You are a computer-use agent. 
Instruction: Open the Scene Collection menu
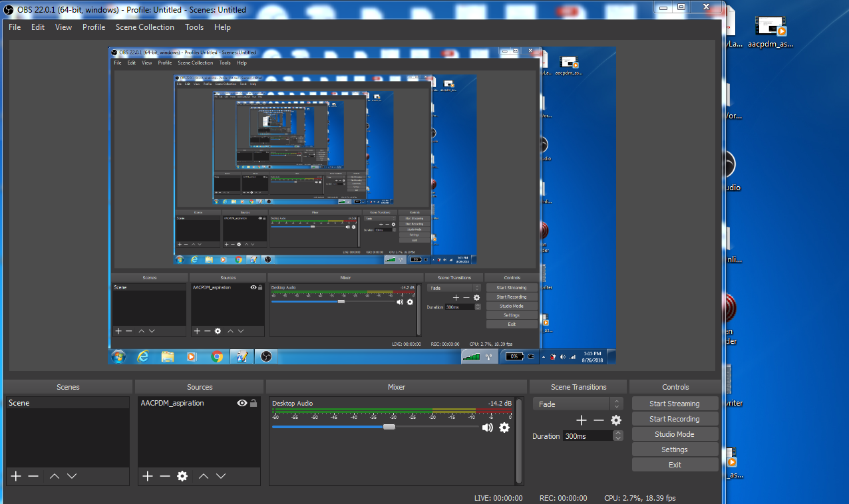(144, 27)
